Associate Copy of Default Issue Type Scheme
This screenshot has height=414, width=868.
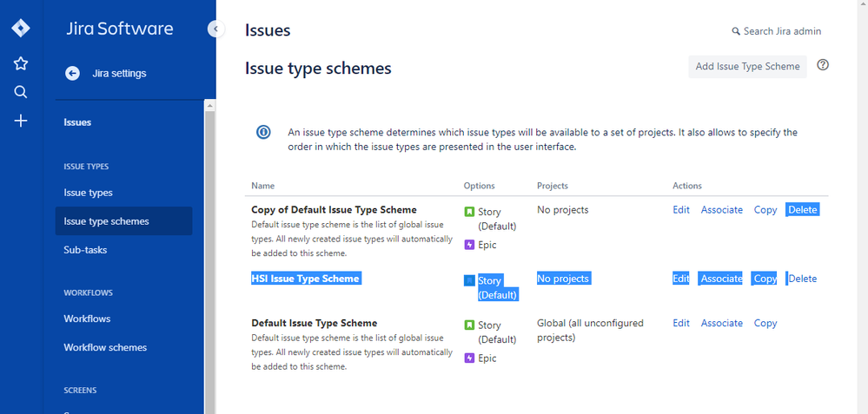tap(722, 210)
